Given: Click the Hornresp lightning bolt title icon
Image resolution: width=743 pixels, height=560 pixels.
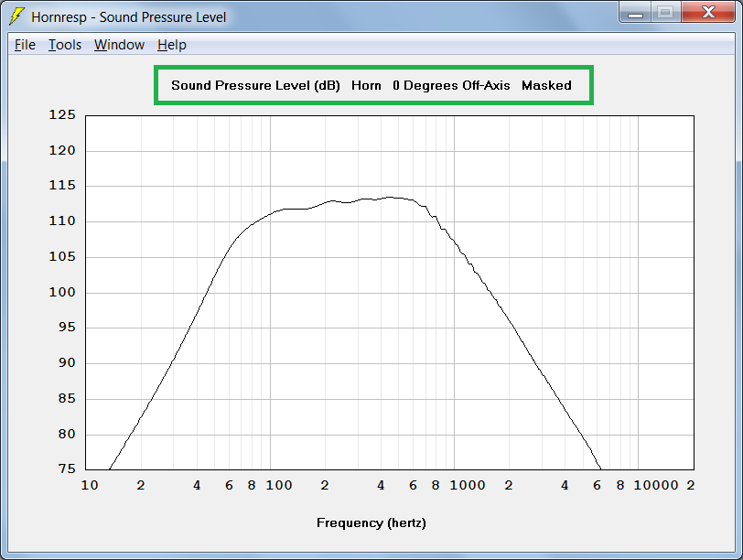Looking at the screenshot, I should 16,16.
